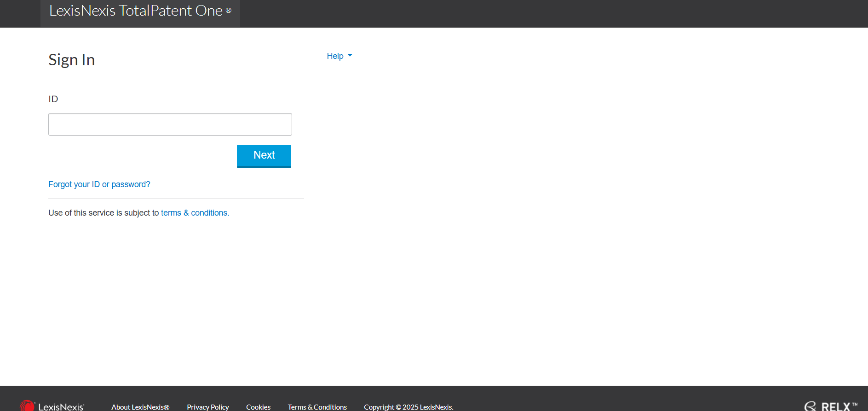Open the terms & conditions link
The width and height of the screenshot is (868, 411).
point(194,213)
